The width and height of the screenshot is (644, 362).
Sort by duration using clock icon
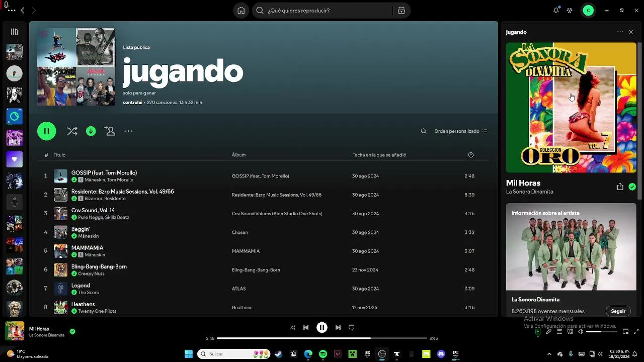pos(471,155)
